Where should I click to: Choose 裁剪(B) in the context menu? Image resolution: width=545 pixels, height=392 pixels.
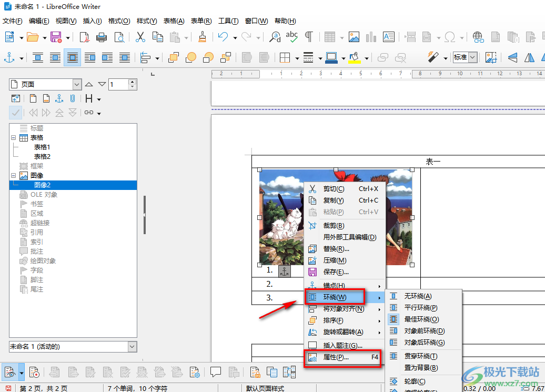click(x=345, y=226)
